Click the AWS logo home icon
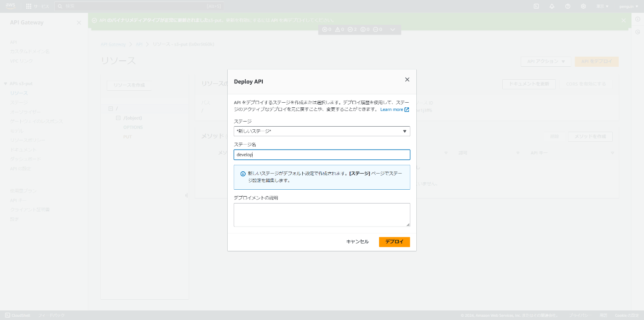 click(x=11, y=6)
